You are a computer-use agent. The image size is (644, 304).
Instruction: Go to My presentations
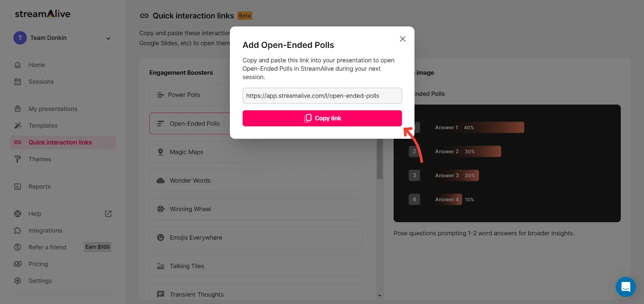pos(53,109)
